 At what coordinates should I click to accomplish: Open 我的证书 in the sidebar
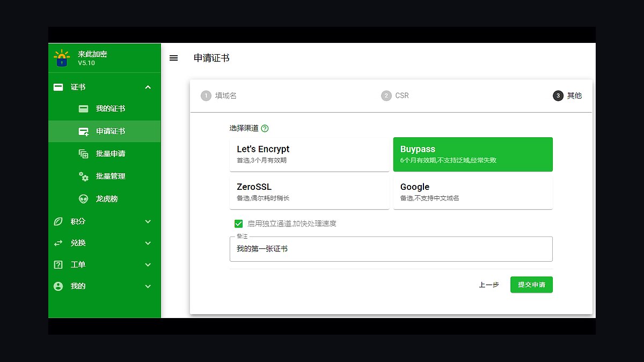coord(105,109)
